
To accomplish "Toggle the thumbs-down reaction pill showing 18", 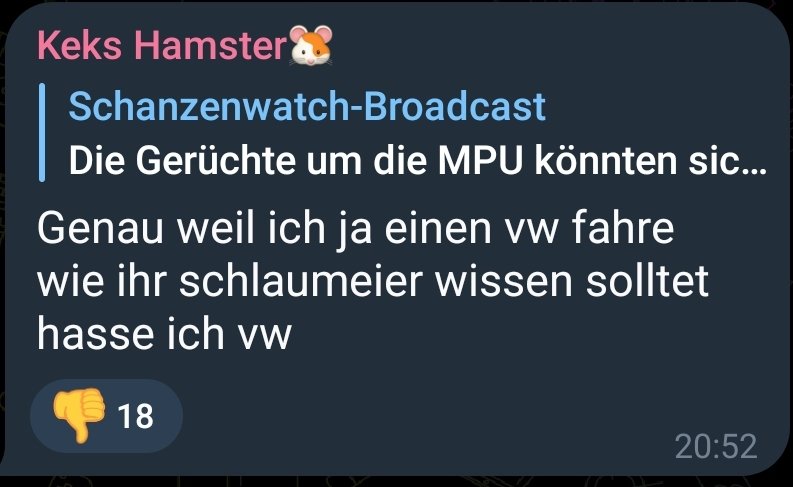I will coord(106,416).
